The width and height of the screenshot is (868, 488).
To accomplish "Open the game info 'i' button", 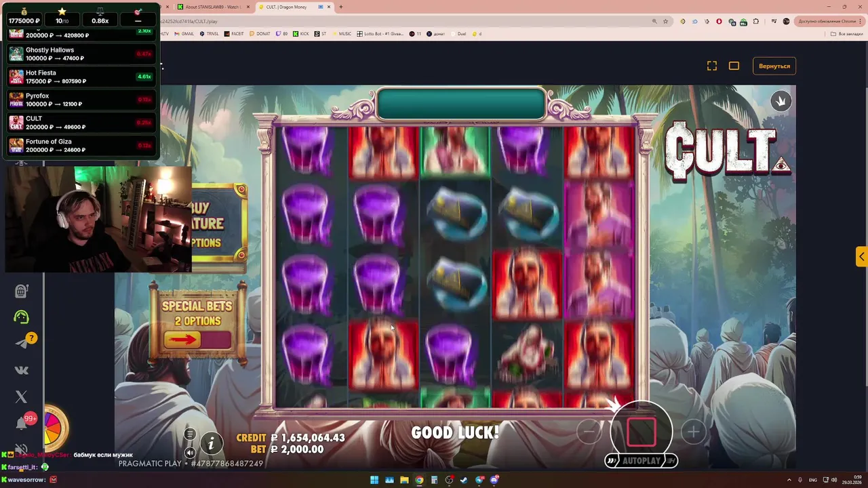I will [211, 444].
